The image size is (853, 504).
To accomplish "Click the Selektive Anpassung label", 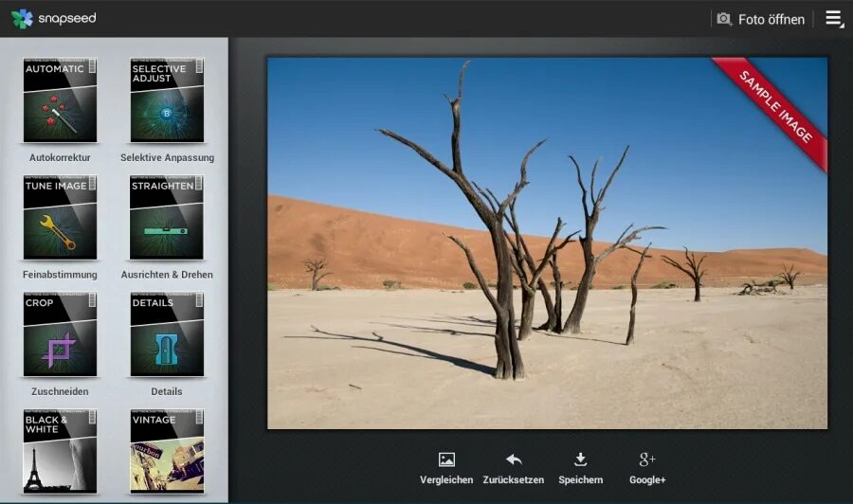I will point(167,157).
